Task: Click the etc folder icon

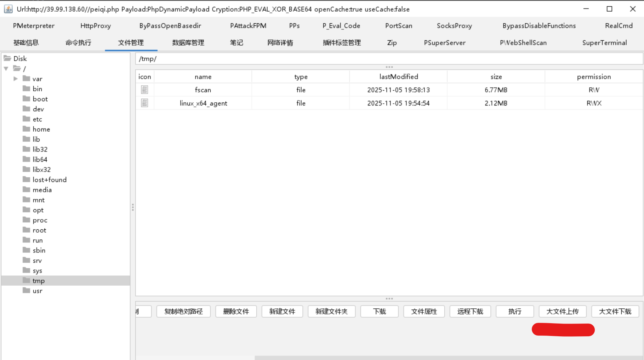Action: tap(26, 119)
